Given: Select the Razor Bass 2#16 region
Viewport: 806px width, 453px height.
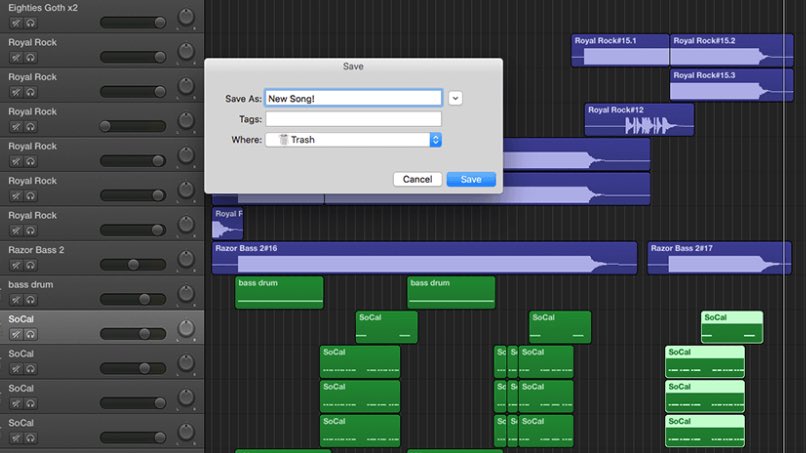Looking at the screenshot, I should point(424,258).
